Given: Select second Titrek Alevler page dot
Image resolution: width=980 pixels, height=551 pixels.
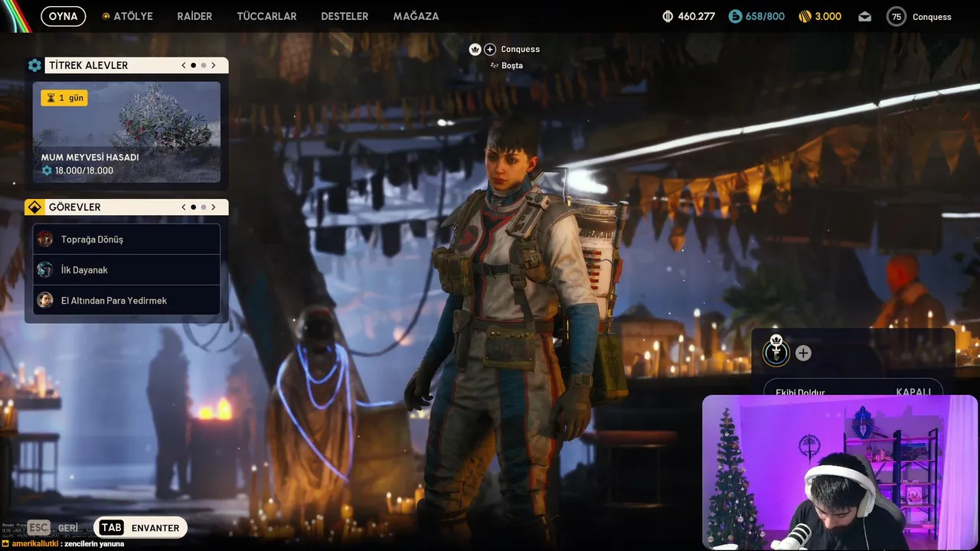Looking at the screenshot, I should coord(203,65).
